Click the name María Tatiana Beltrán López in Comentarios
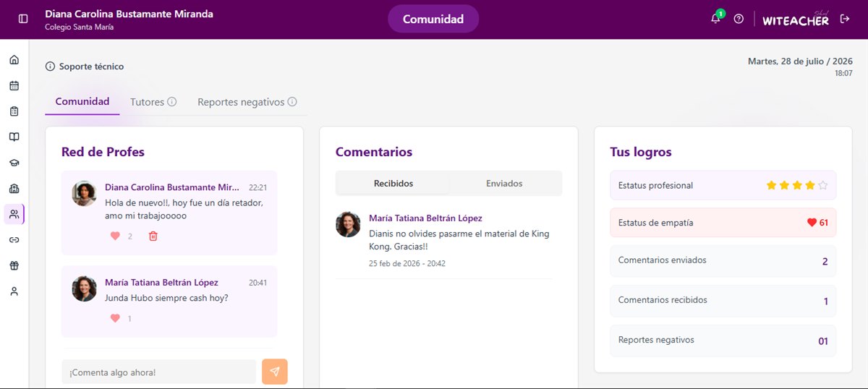Viewport: 868px width, 389px height. 425,218
